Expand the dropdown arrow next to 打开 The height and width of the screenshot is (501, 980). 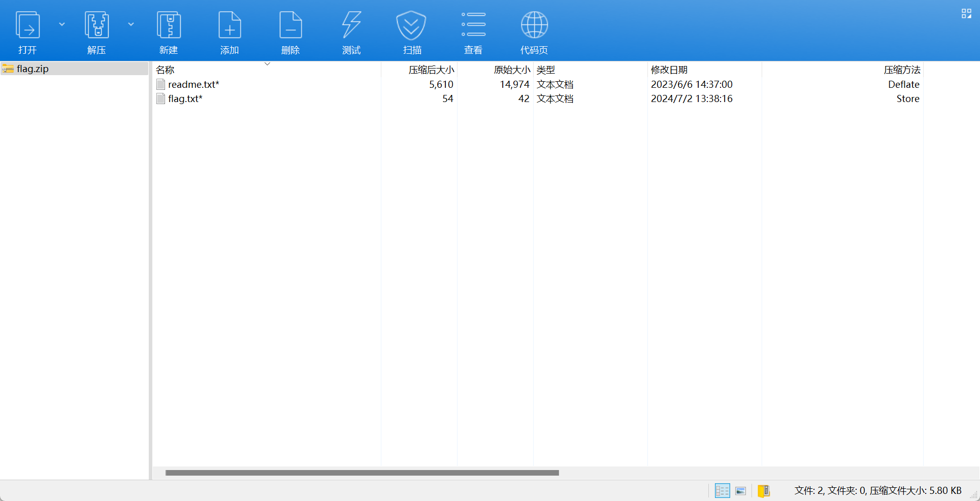(62, 24)
